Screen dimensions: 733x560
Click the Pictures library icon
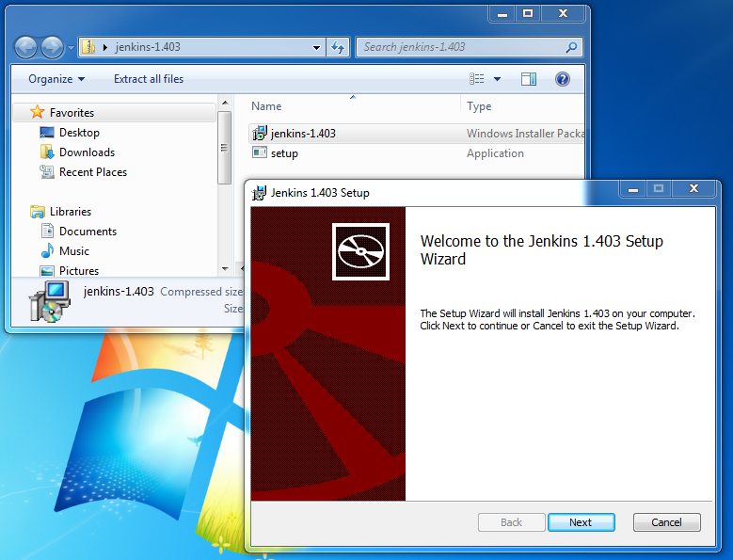pos(47,271)
